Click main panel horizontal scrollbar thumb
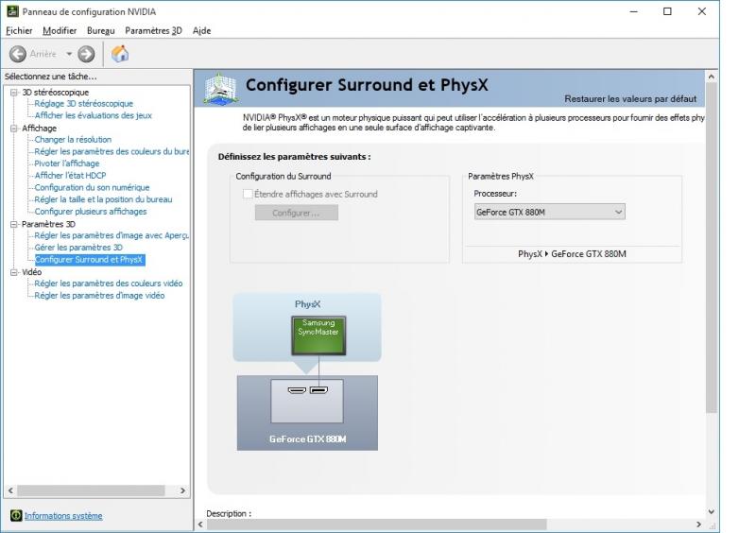756x533 pixels. click(376, 524)
